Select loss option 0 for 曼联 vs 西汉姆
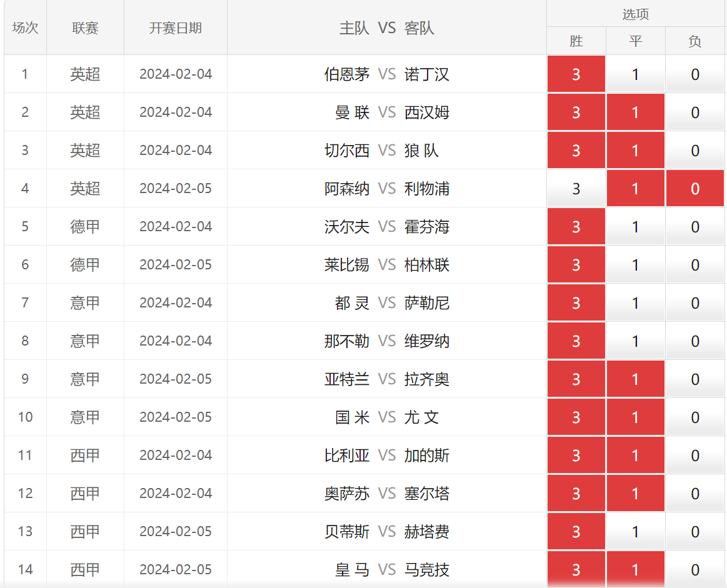 coord(694,112)
